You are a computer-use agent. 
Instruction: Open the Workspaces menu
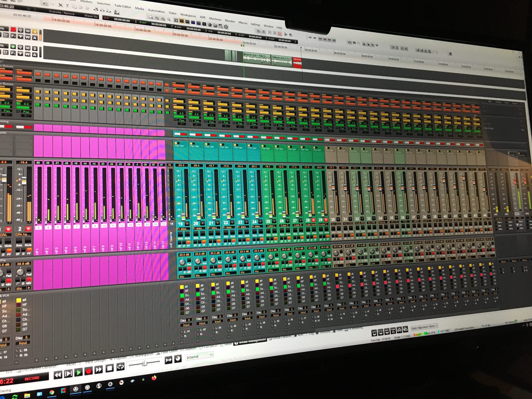point(188,15)
